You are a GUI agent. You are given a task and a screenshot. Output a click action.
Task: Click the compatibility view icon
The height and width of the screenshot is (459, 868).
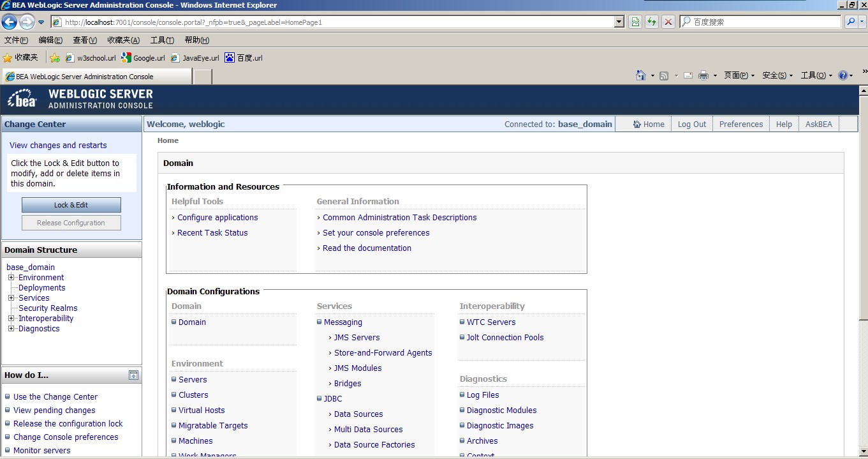click(x=635, y=22)
